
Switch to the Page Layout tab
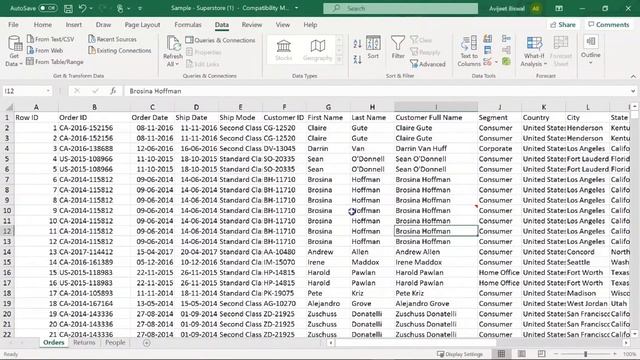pyautogui.click(x=142, y=25)
